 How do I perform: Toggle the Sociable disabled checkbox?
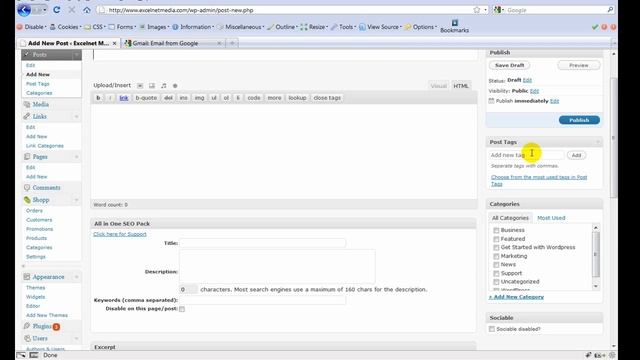coord(492,329)
